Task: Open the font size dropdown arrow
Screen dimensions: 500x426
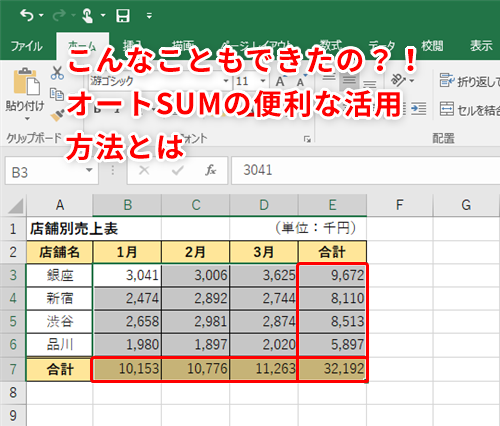Action: pos(263,81)
